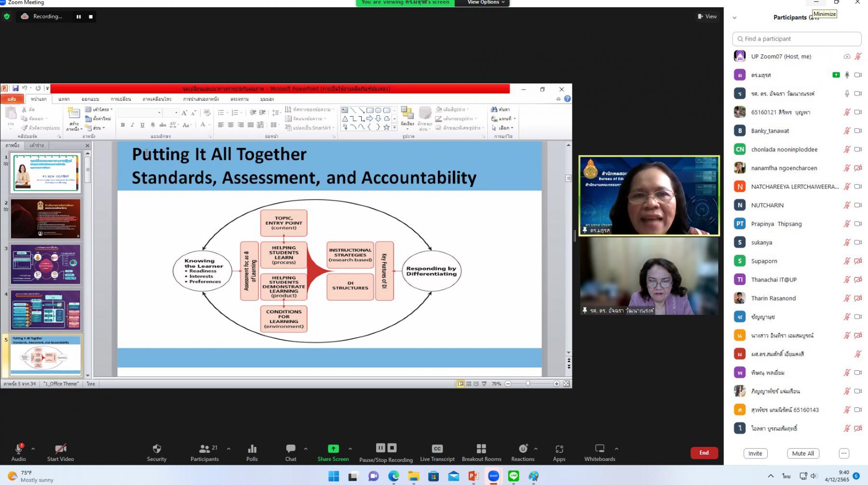The height and width of the screenshot is (485, 868).
Task: Select slide 2 thumbnail
Action: coord(46,219)
